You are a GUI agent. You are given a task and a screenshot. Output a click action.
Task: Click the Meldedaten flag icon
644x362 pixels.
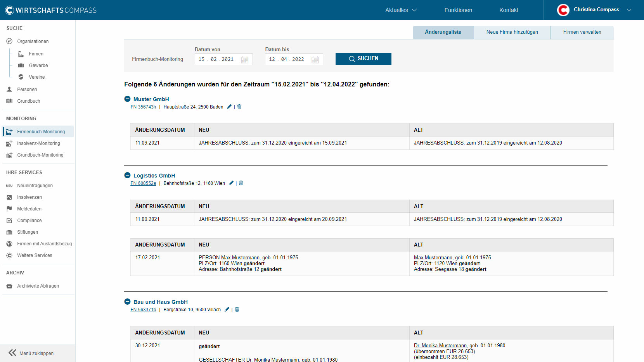pyautogui.click(x=9, y=209)
